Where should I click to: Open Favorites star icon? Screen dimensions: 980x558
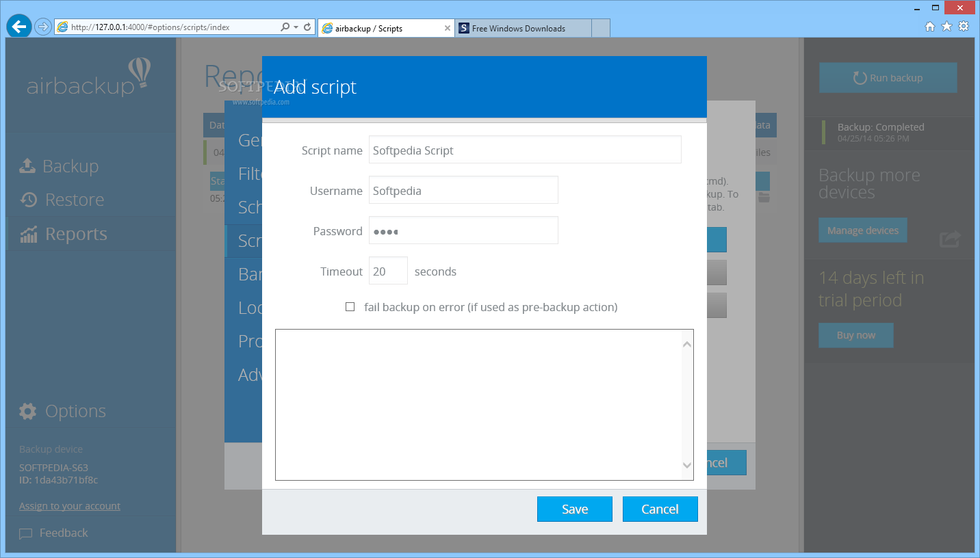point(946,27)
